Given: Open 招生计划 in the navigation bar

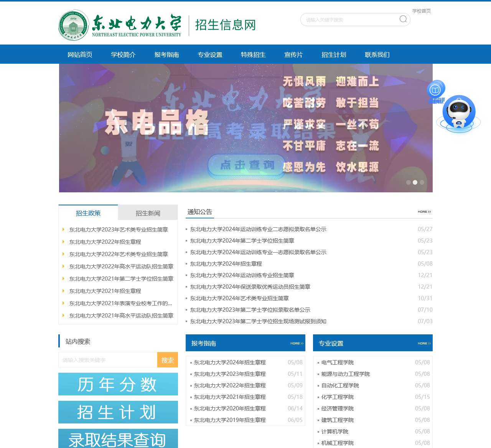Looking at the screenshot, I should tap(334, 55).
